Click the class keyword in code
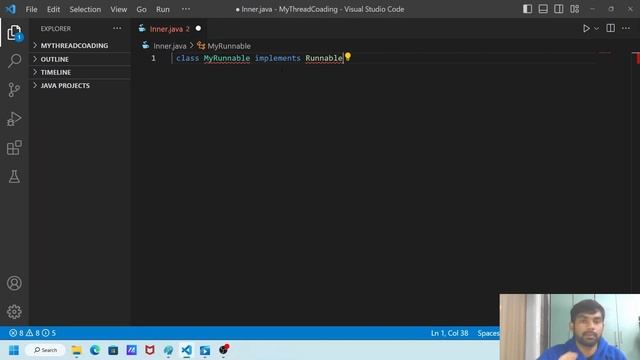This screenshot has width=640, height=360. click(x=187, y=58)
